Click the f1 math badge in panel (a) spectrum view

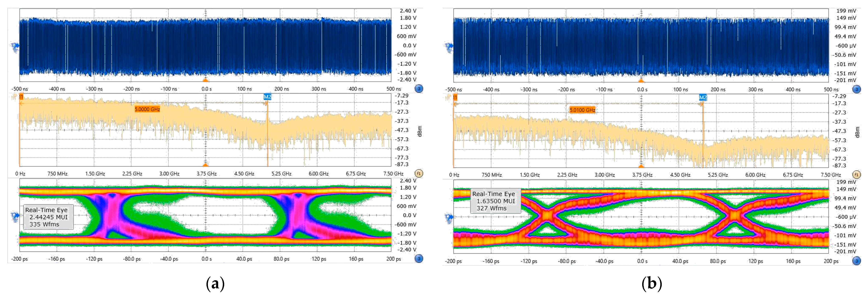click(419, 174)
